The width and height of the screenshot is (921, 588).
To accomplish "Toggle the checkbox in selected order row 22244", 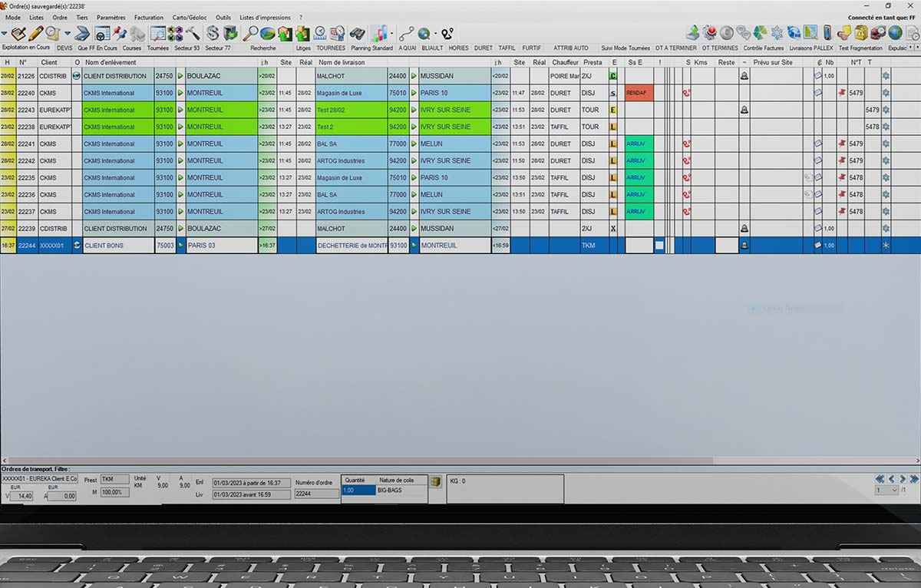I will coord(659,246).
